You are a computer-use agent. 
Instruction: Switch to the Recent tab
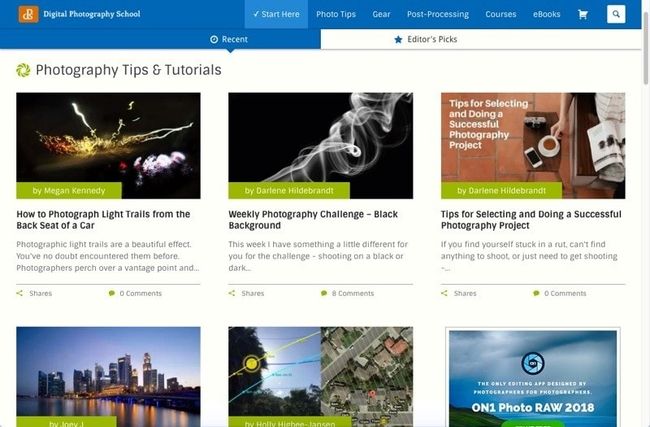click(x=229, y=39)
